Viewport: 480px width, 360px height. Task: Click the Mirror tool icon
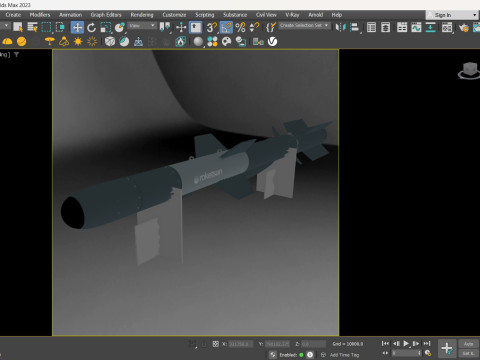click(340, 27)
